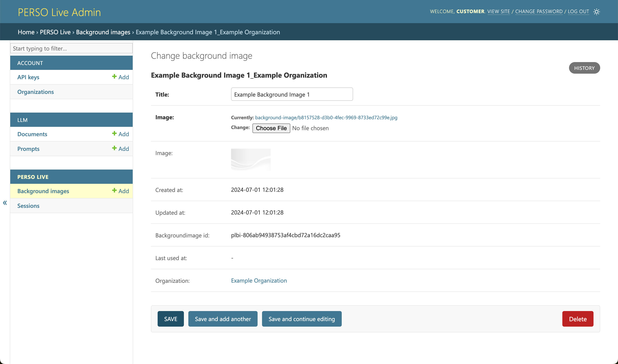This screenshot has width=618, height=364.
Task: Open the Sessions sidebar item
Action: coord(28,206)
